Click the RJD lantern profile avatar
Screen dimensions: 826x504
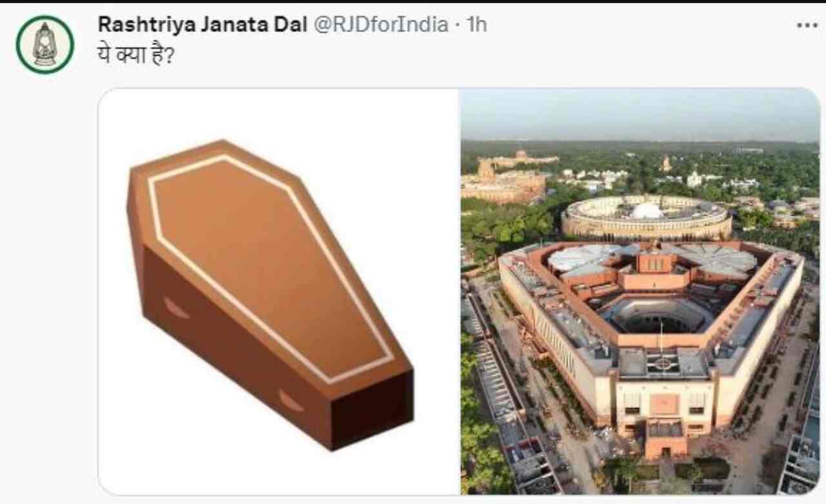(45, 45)
